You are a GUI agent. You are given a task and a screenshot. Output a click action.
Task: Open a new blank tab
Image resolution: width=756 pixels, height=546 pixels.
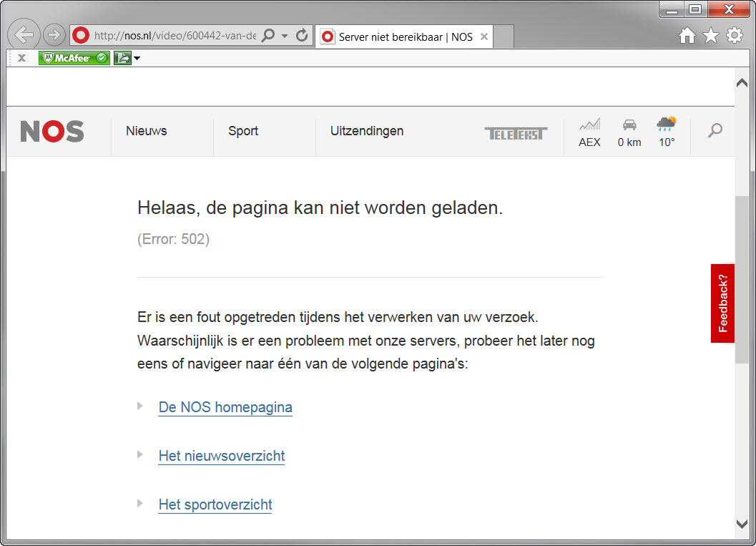click(504, 37)
